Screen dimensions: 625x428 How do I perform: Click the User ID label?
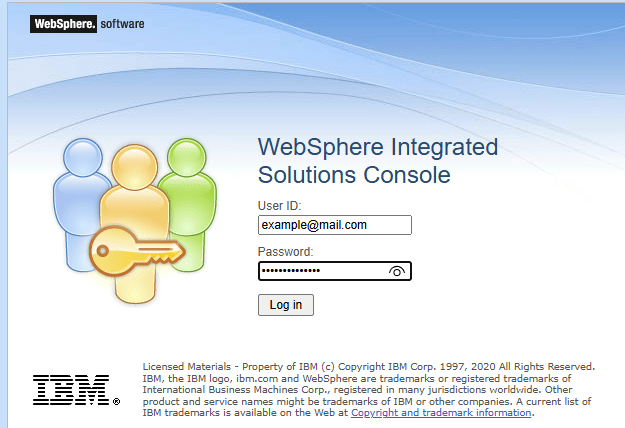(x=280, y=205)
